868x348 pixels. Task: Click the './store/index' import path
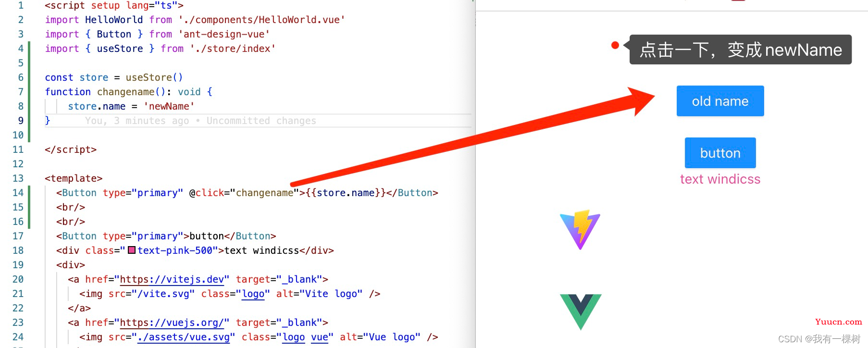coord(233,49)
